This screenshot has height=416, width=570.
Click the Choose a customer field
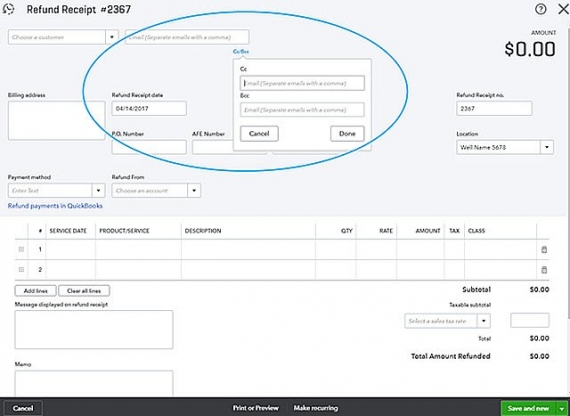pos(57,37)
